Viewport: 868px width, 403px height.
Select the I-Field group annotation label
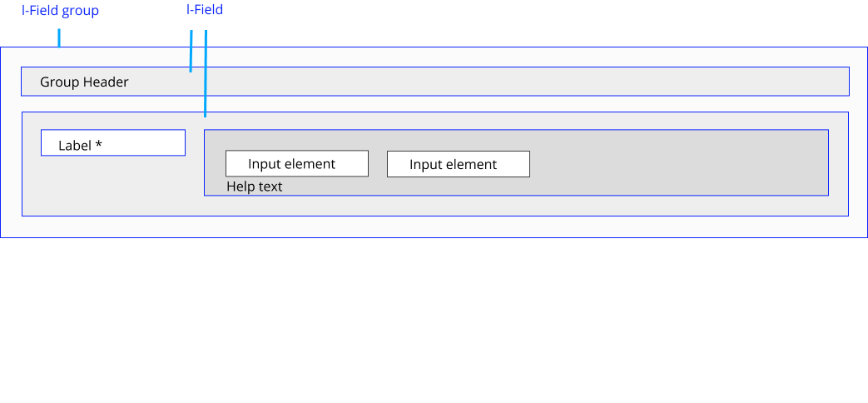pyautogui.click(x=61, y=11)
